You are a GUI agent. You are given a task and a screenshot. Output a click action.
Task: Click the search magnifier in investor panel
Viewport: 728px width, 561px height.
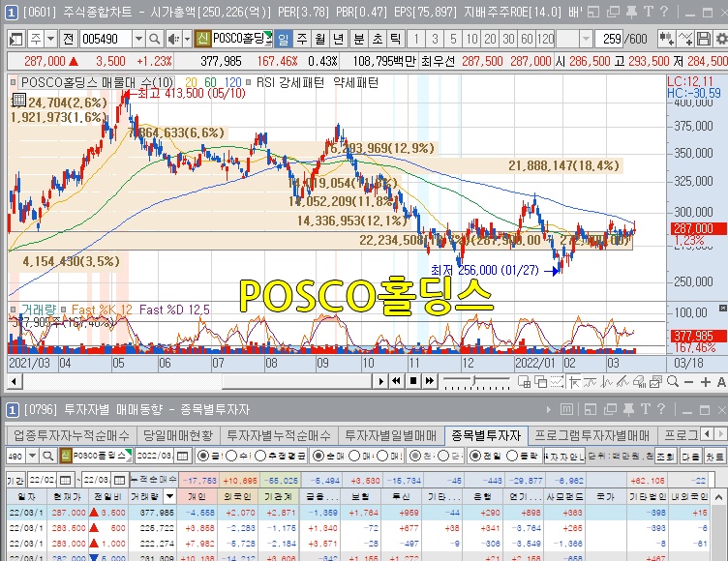(47, 457)
